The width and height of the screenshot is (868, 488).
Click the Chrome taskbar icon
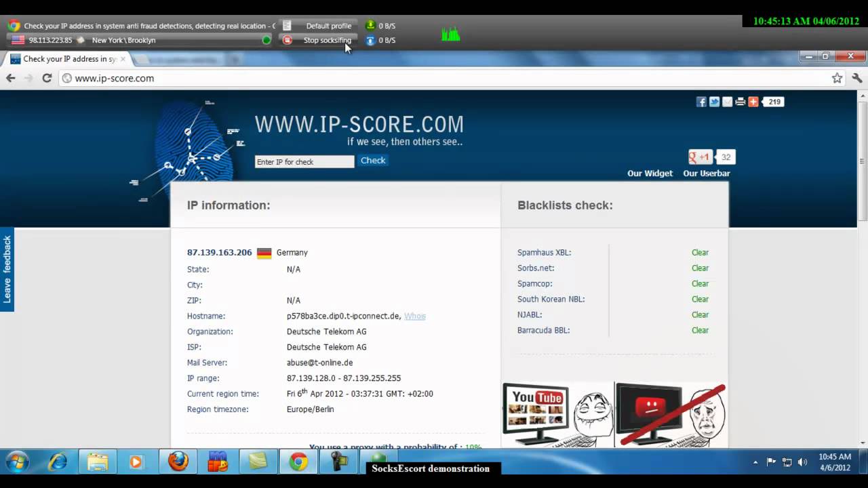[x=298, y=462]
